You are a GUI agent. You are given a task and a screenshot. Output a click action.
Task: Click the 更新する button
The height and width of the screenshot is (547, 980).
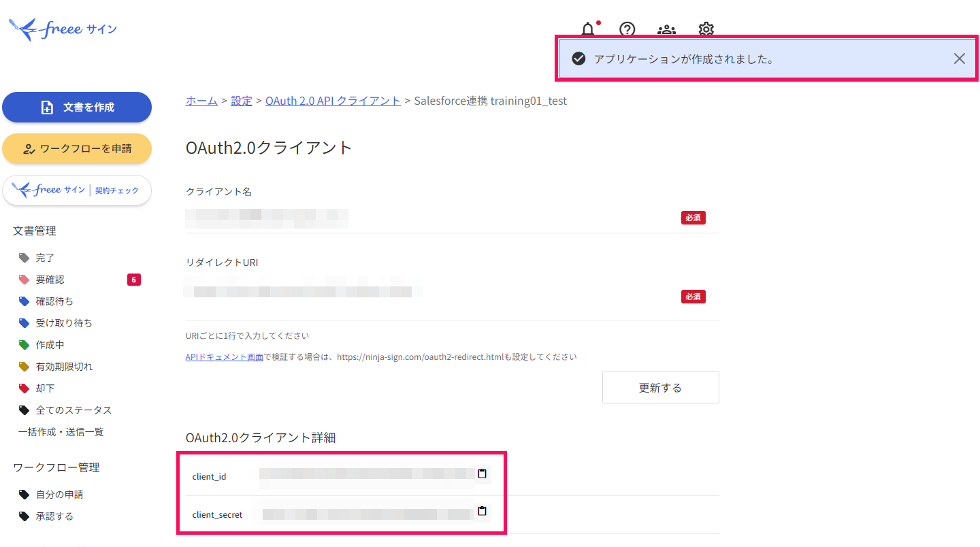(660, 387)
